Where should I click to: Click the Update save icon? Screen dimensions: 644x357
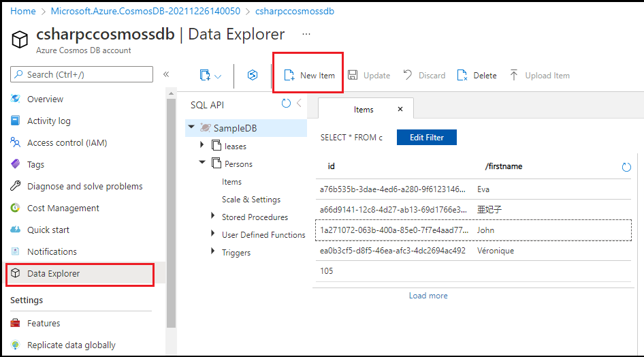coord(353,76)
